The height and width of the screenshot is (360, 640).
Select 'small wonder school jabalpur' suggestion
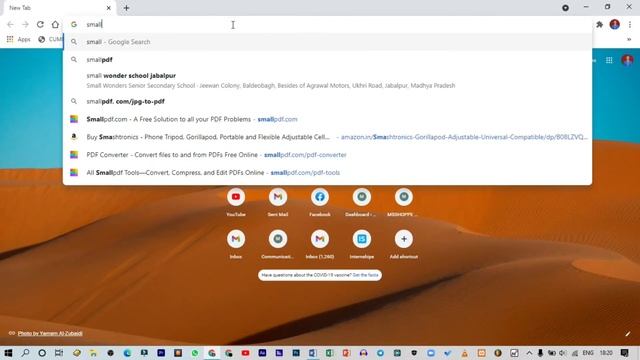pos(327,80)
